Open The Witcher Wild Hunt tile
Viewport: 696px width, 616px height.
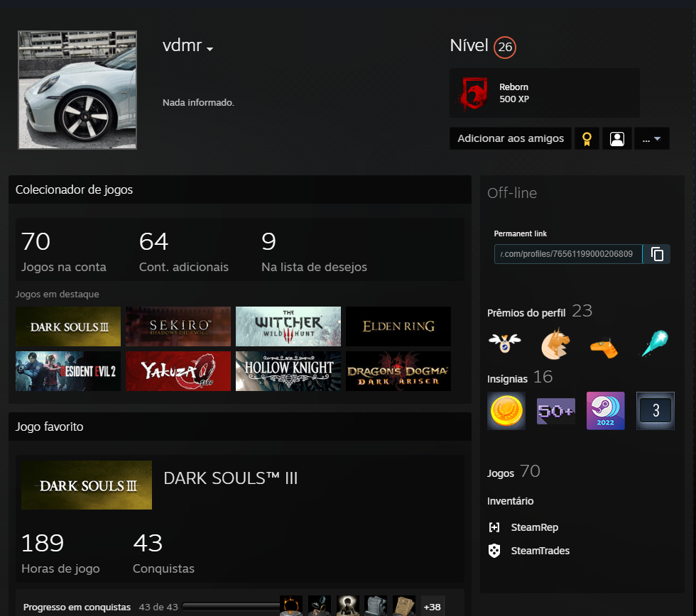[288, 326]
